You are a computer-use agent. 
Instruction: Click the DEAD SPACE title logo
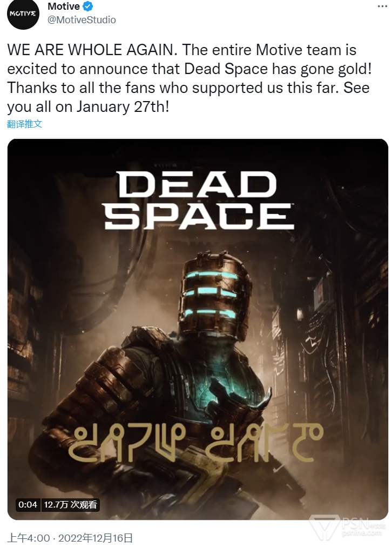click(199, 200)
